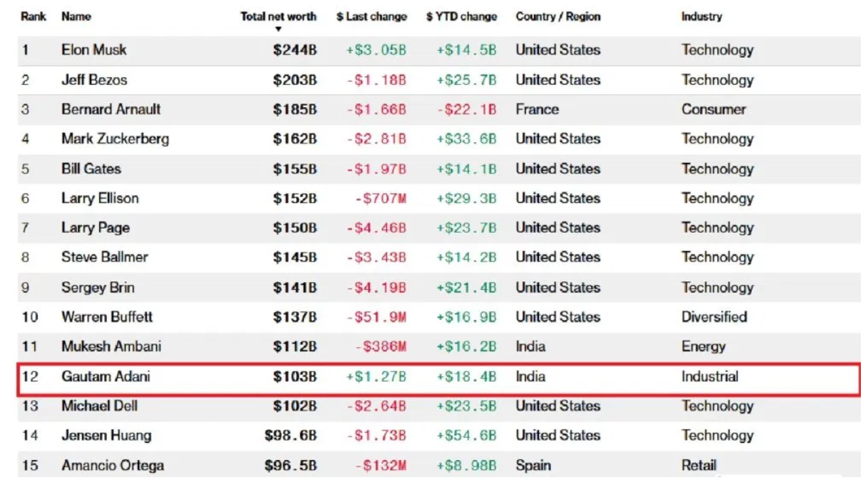Select the Name column header
The height and width of the screenshot is (485, 868).
coord(76,16)
